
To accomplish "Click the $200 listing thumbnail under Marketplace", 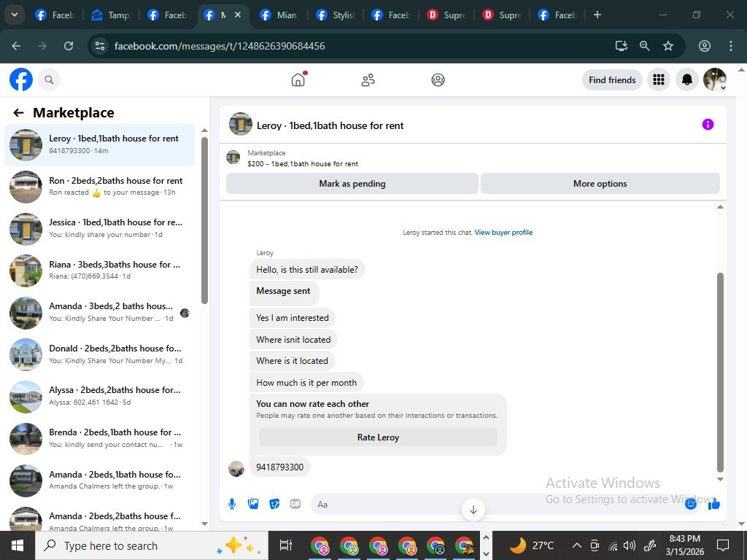I will coord(233,157).
